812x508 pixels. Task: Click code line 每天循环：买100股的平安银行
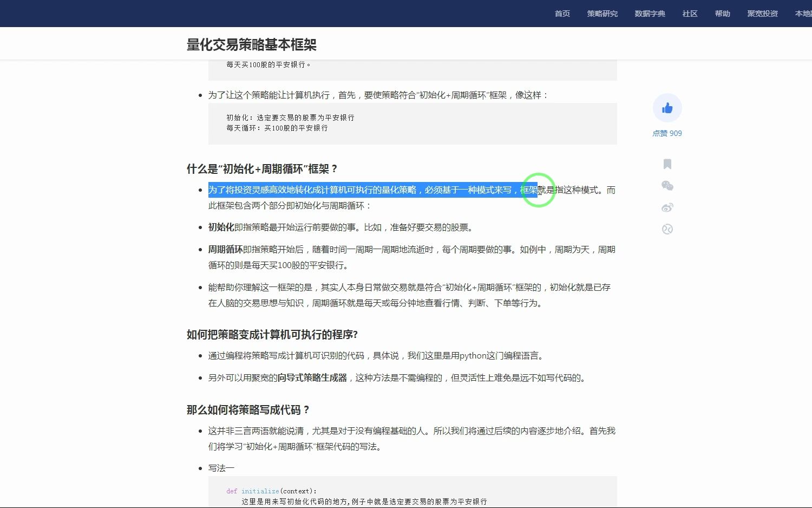tap(277, 128)
